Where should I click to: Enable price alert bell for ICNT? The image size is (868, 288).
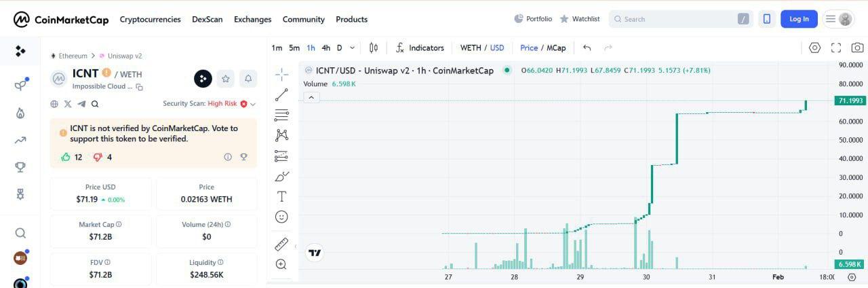[x=248, y=79]
